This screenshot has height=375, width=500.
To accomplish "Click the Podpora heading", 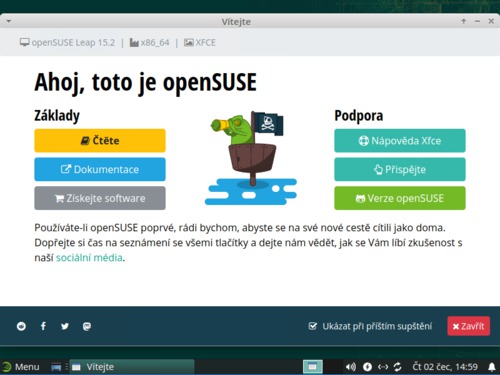I will coord(359,116).
